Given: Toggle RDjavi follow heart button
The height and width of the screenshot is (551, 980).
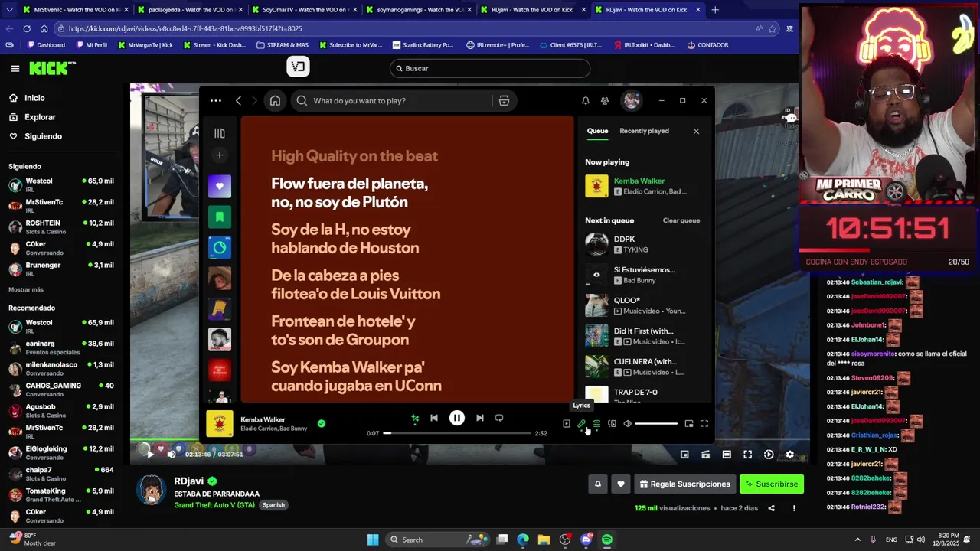Looking at the screenshot, I should 621,484.
